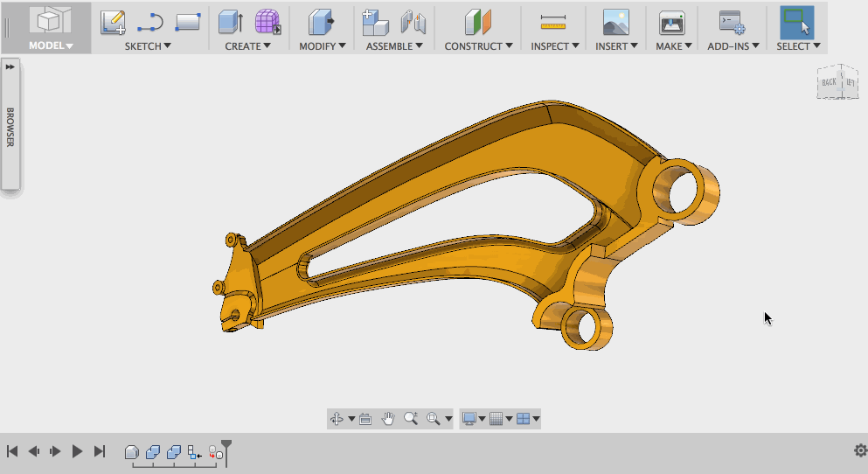868x474 pixels.
Task: Activate the Select tool icon
Action: point(796,23)
